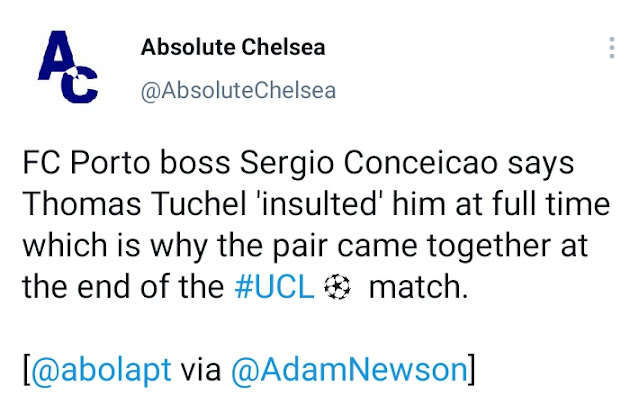The height and width of the screenshot is (396, 639).
Task: Click the name Thomas Tuchel in the tweet
Action: pos(134,204)
